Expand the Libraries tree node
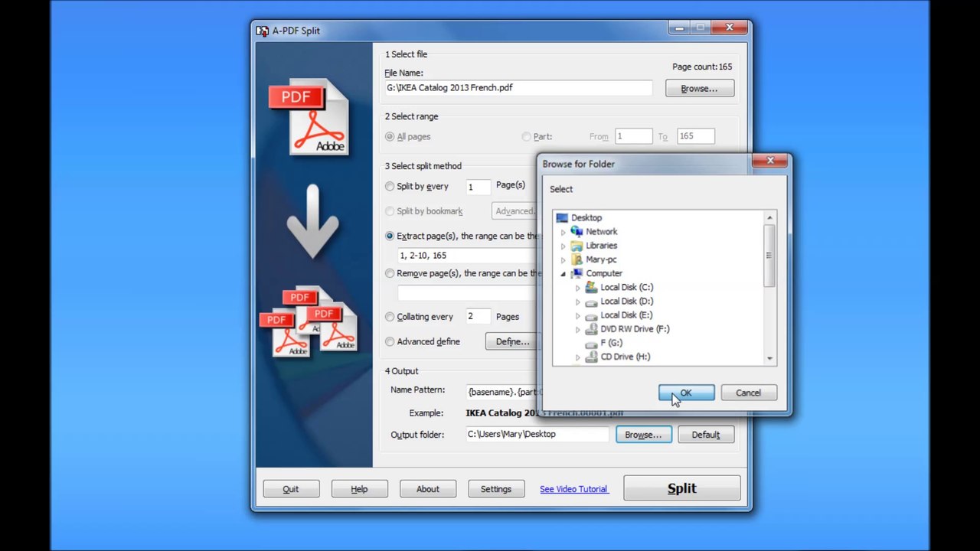The width and height of the screenshot is (980, 551). coord(563,246)
